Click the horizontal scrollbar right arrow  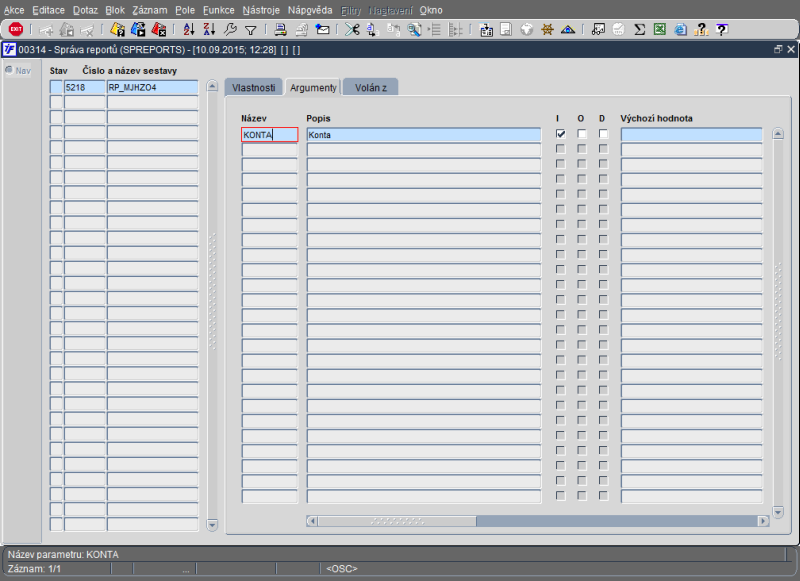763,521
